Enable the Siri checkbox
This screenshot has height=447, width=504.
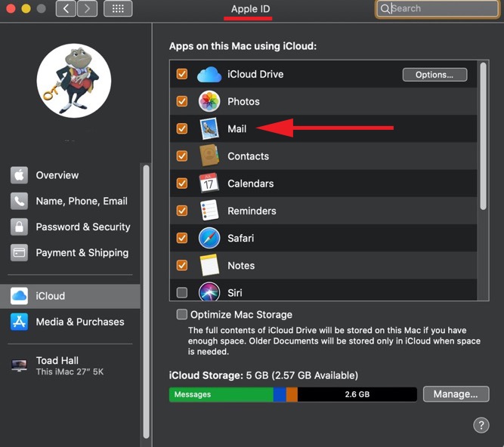point(182,292)
